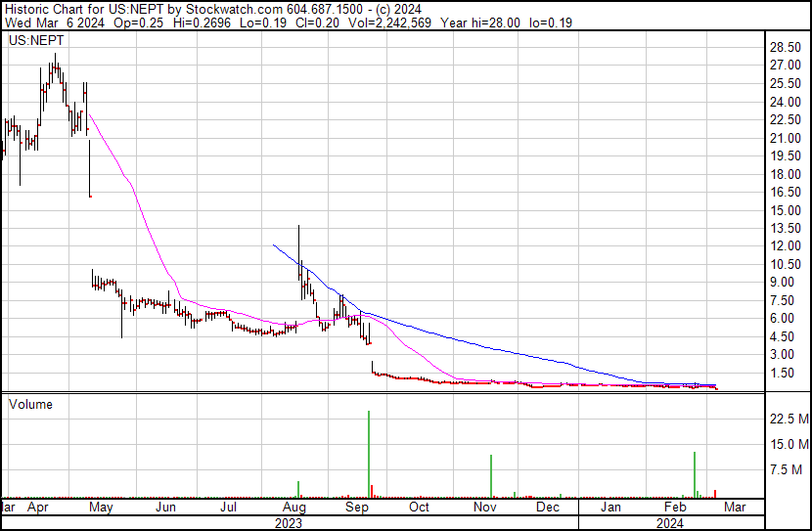The image size is (812, 531).
Task: Click the Feb month label
Action: pyautogui.click(x=675, y=508)
